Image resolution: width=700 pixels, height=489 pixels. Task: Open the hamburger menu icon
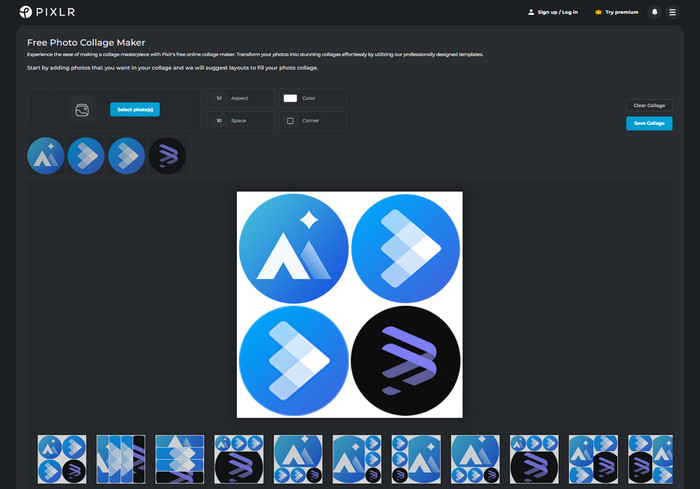coord(672,12)
